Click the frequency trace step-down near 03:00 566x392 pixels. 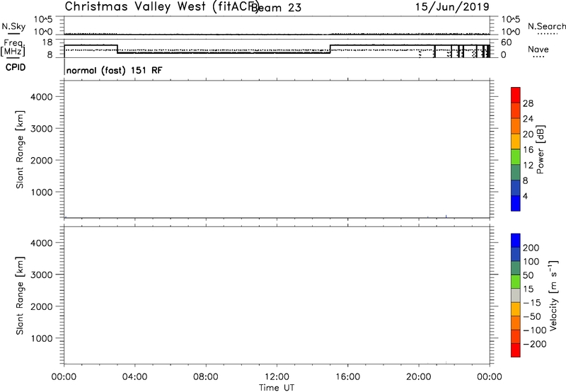pos(117,49)
